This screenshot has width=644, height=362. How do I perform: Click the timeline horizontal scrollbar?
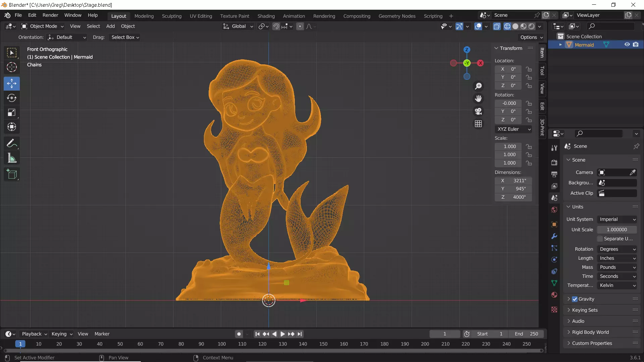click(273, 351)
